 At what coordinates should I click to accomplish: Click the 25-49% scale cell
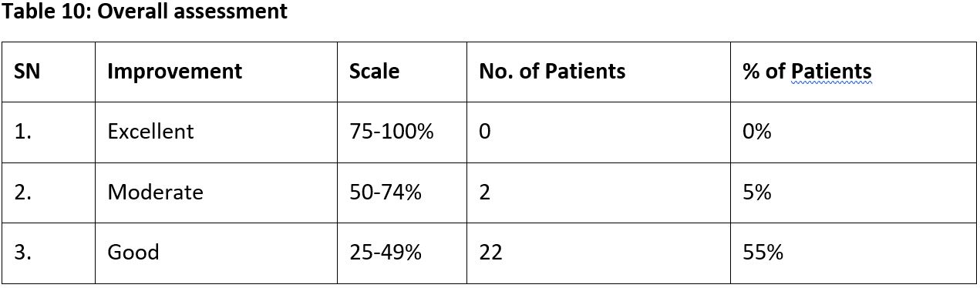402,253
